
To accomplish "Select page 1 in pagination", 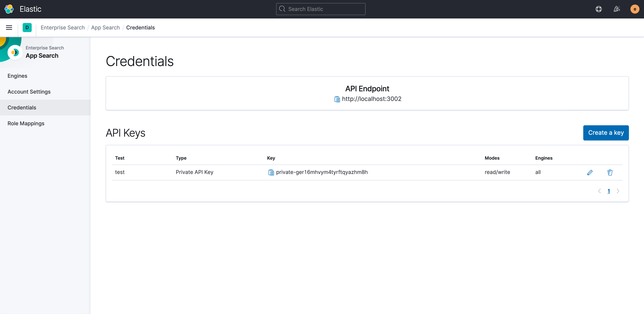I will 609,191.
